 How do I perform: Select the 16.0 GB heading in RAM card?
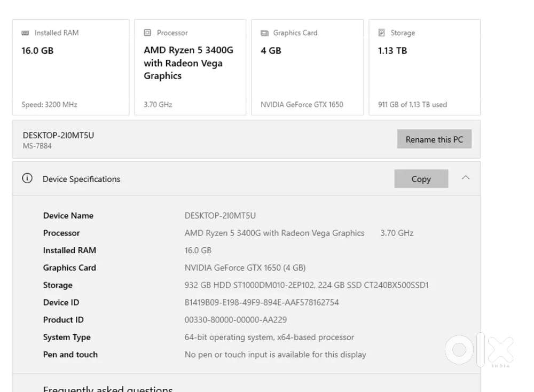point(37,51)
